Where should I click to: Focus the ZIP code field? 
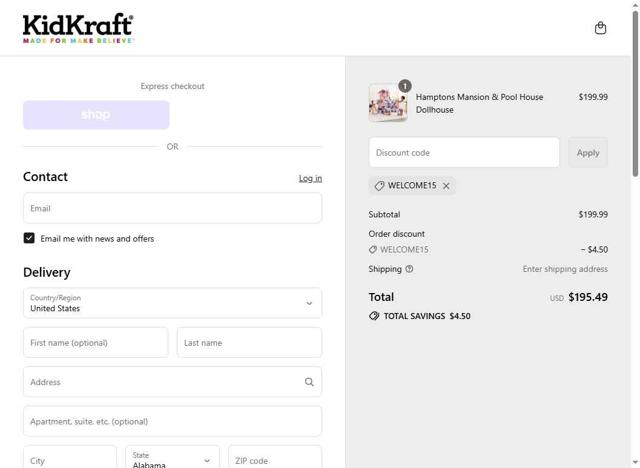pos(275,457)
